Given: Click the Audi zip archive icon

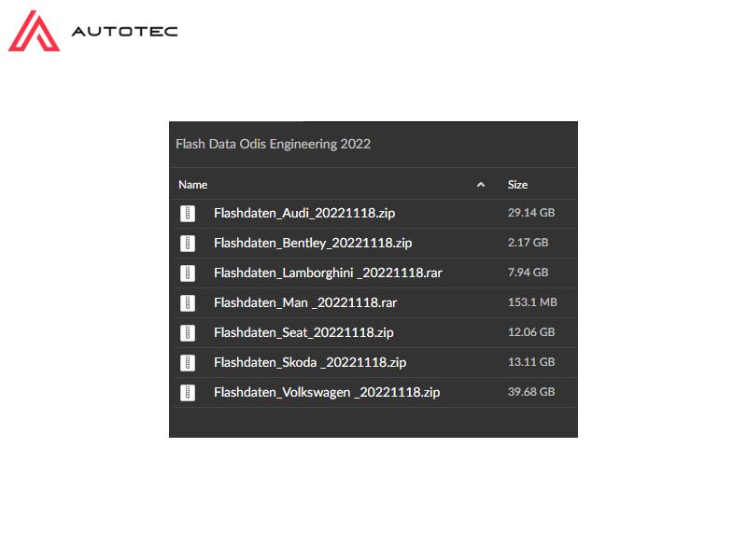Looking at the screenshot, I should tap(188, 213).
